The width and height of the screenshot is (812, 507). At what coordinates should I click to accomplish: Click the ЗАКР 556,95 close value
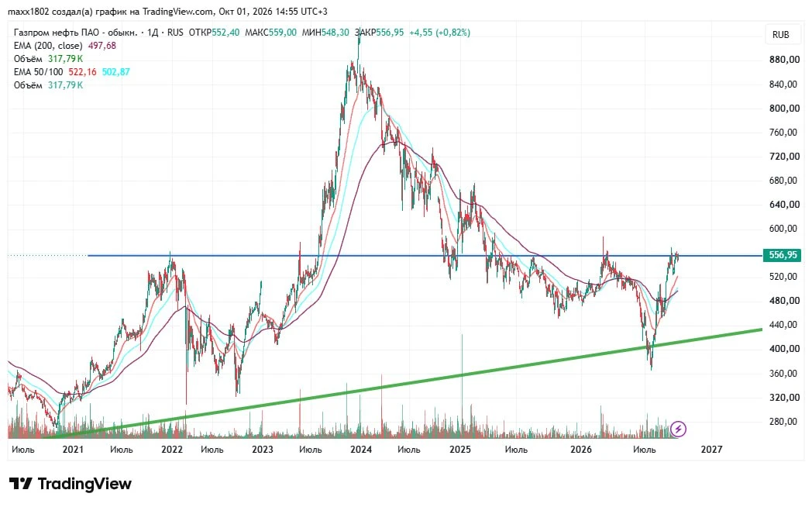tap(379, 33)
